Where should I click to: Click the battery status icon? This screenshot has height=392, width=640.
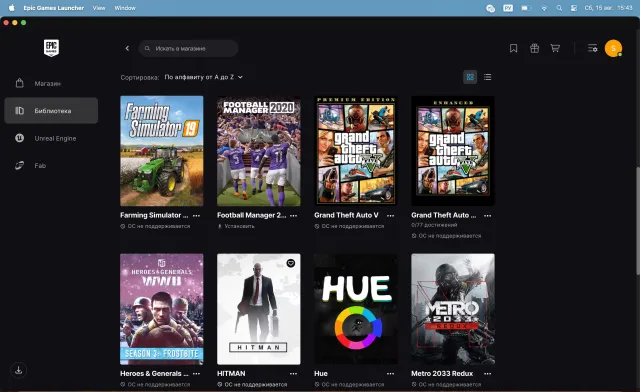(x=526, y=8)
